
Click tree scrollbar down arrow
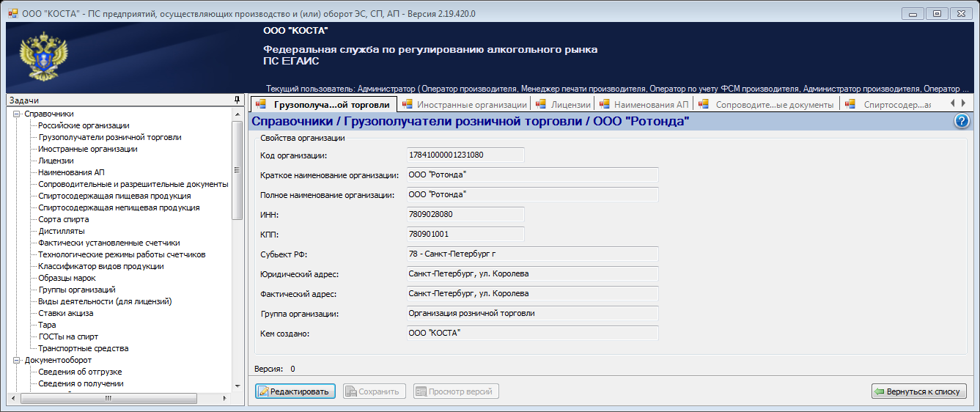click(237, 386)
